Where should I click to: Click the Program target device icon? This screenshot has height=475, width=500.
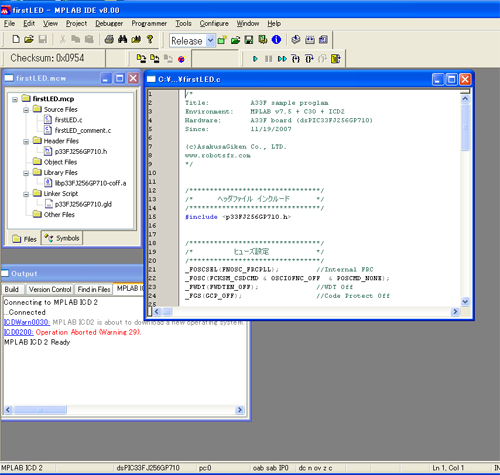pos(141,59)
